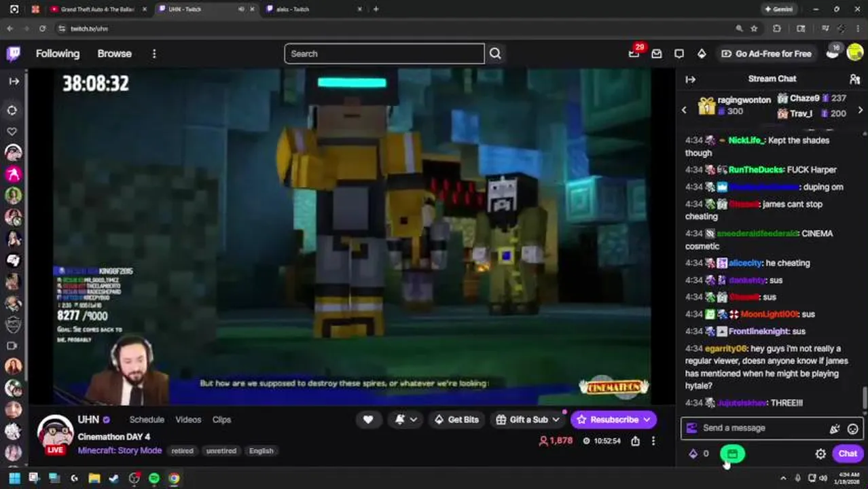Open the Following page
Image resolution: width=868 pixels, height=489 pixels.
coord(58,54)
